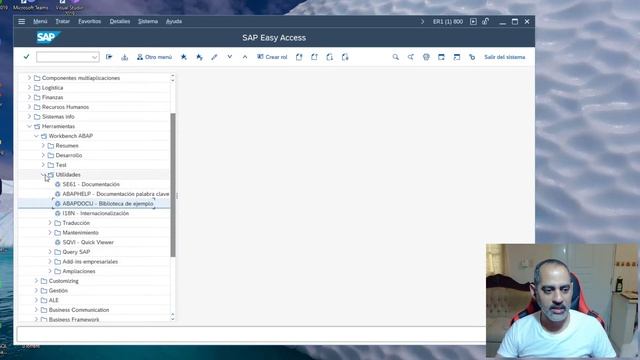The height and width of the screenshot is (360, 640).
Task: Open the Sistema menu
Action: (x=148, y=21)
